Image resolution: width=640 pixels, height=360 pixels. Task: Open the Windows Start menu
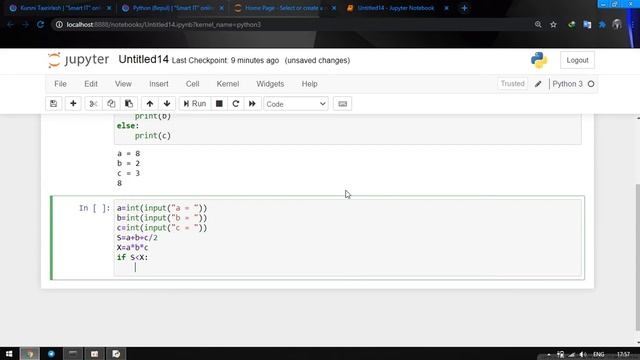[x=9, y=354]
